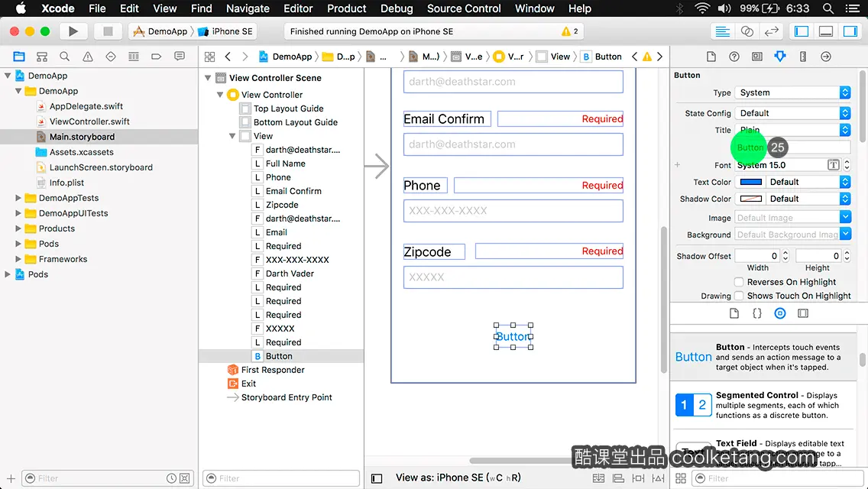This screenshot has height=489, width=868.
Task: Click the Text Color blue swatch
Action: coord(750,182)
